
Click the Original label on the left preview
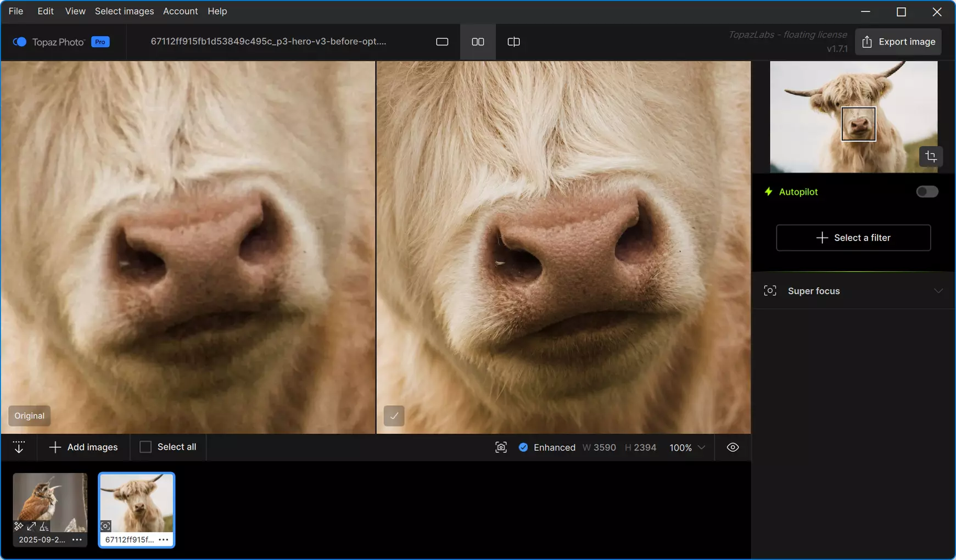30,416
